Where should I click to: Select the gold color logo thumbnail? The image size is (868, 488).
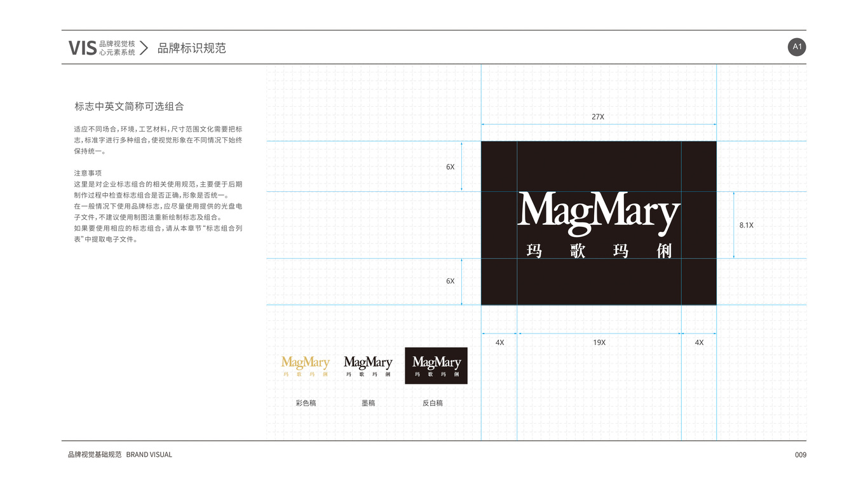306,366
